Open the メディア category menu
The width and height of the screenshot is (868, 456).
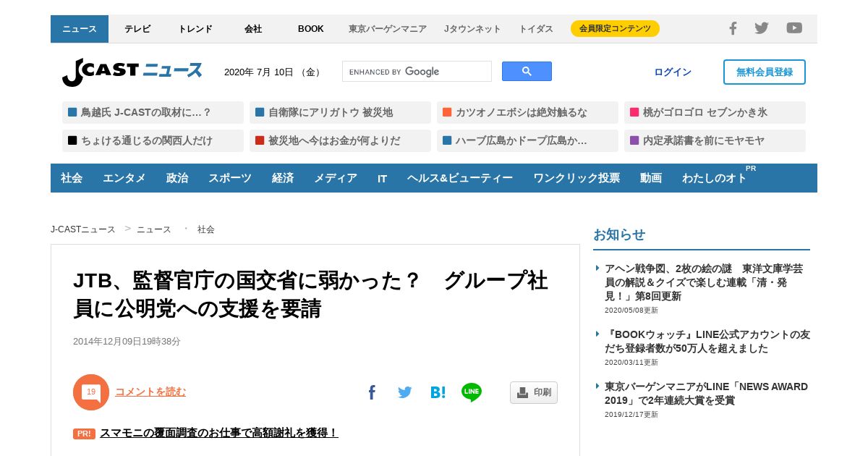coord(336,178)
